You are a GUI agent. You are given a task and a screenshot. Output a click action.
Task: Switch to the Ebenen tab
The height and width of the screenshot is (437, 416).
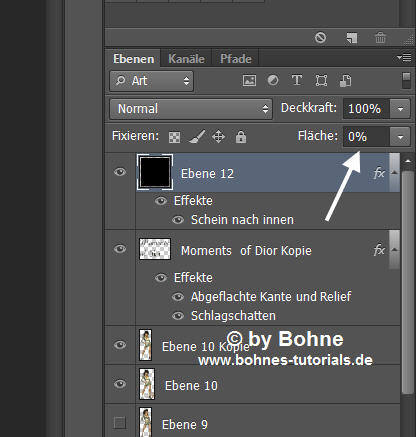click(133, 59)
